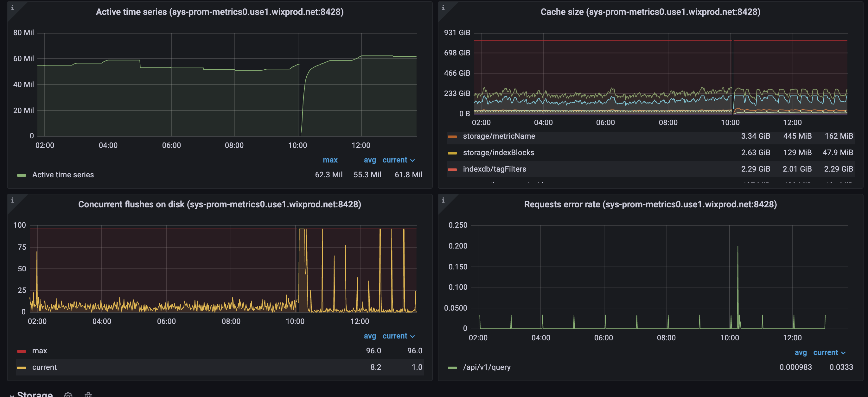Click the 0.000983 avg value
The width and height of the screenshot is (868, 397).
click(795, 367)
